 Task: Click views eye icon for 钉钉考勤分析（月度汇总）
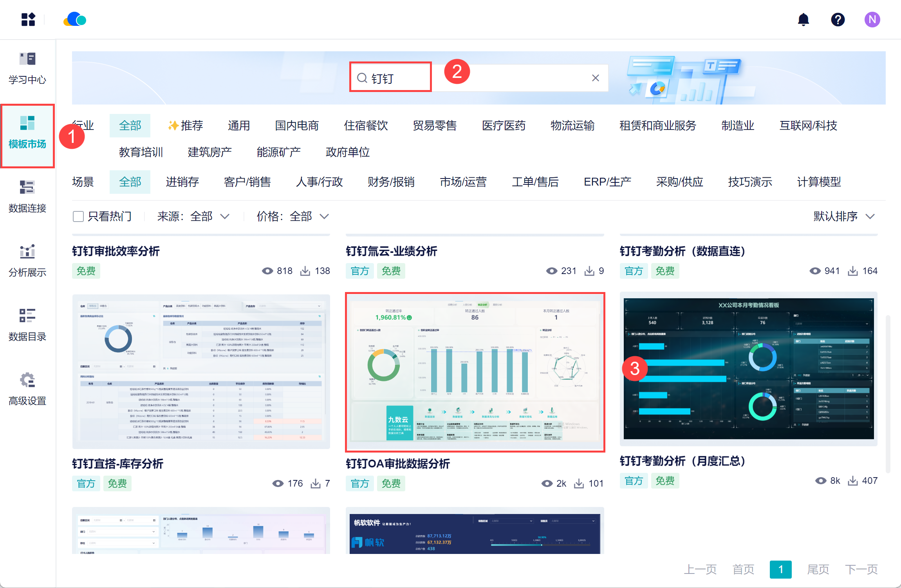coord(821,481)
